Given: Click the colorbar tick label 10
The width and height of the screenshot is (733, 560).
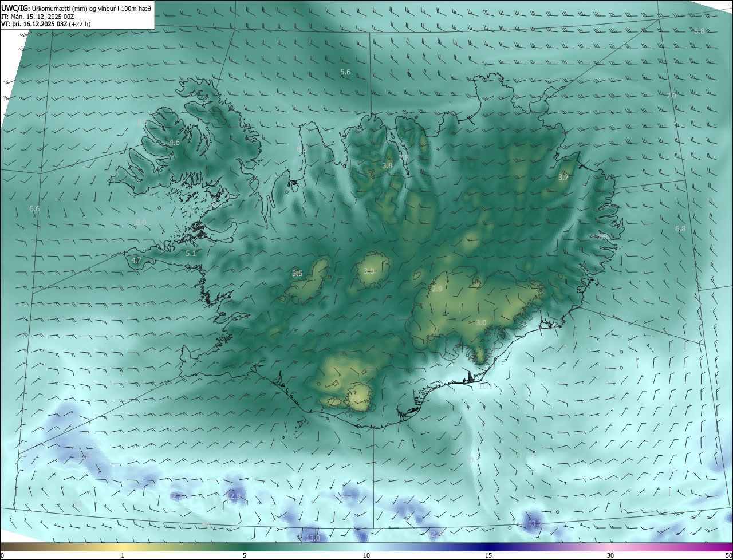Looking at the screenshot, I should coord(366,555).
